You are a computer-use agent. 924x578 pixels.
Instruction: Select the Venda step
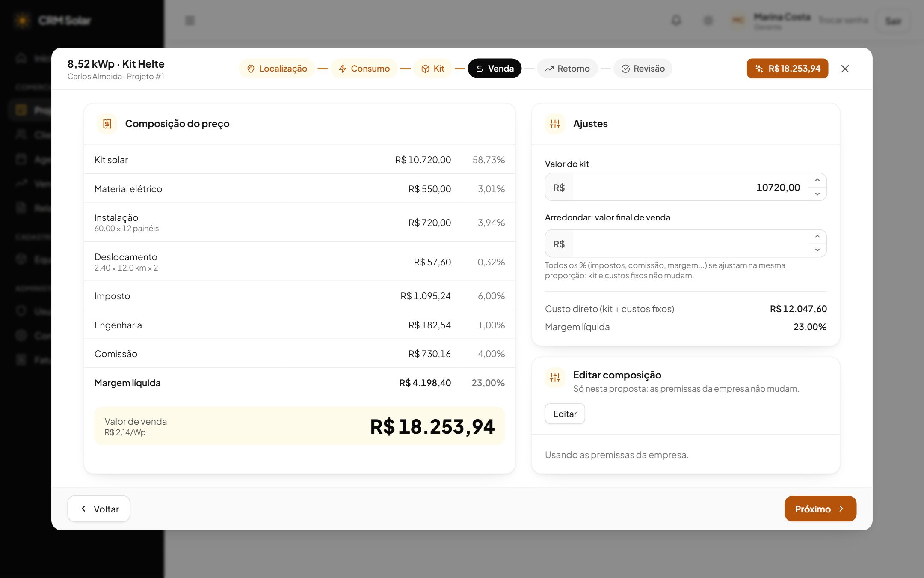click(495, 69)
